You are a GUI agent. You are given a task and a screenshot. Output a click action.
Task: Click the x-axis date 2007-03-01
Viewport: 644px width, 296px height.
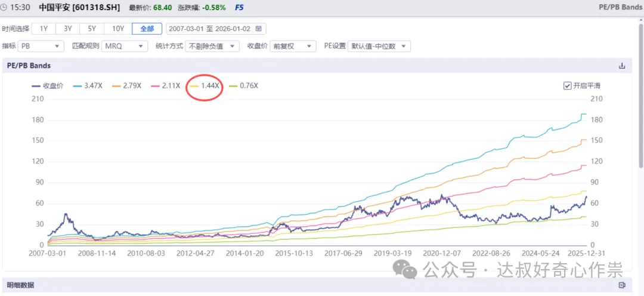[x=48, y=253]
